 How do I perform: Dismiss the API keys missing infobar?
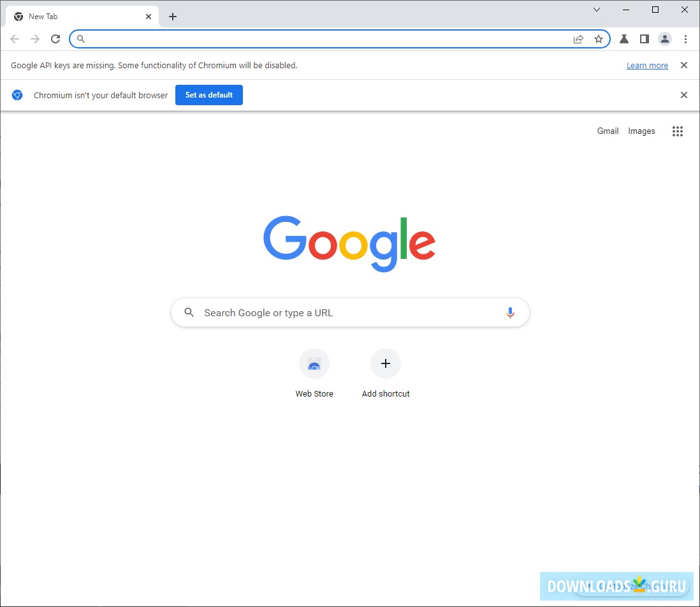pyautogui.click(x=683, y=65)
